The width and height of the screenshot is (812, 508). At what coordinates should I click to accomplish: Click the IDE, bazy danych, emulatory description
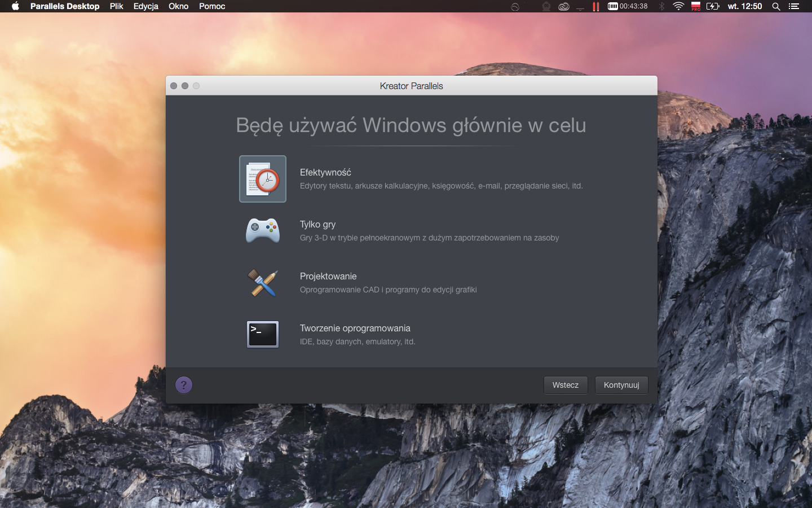[x=358, y=341]
